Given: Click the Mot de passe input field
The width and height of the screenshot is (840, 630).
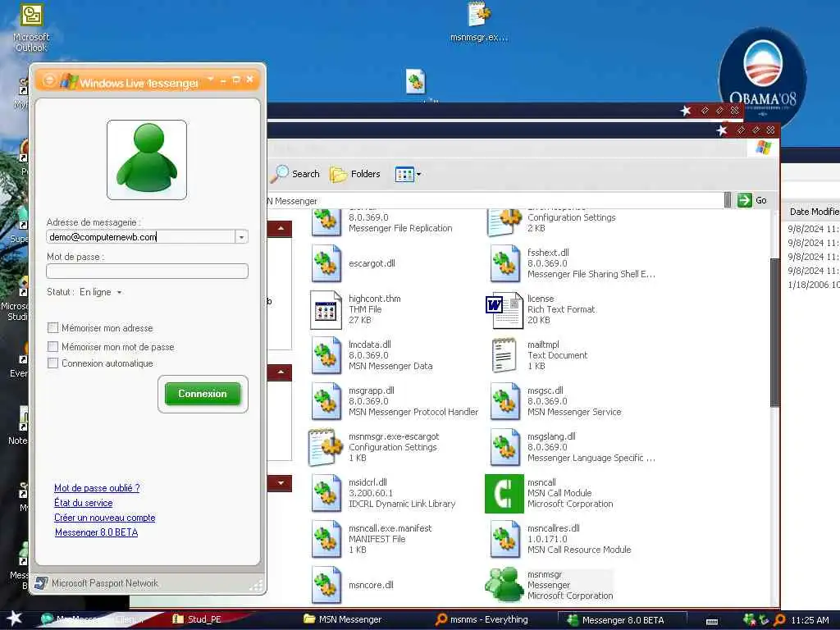Looking at the screenshot, I should click(x=148, y=271).
